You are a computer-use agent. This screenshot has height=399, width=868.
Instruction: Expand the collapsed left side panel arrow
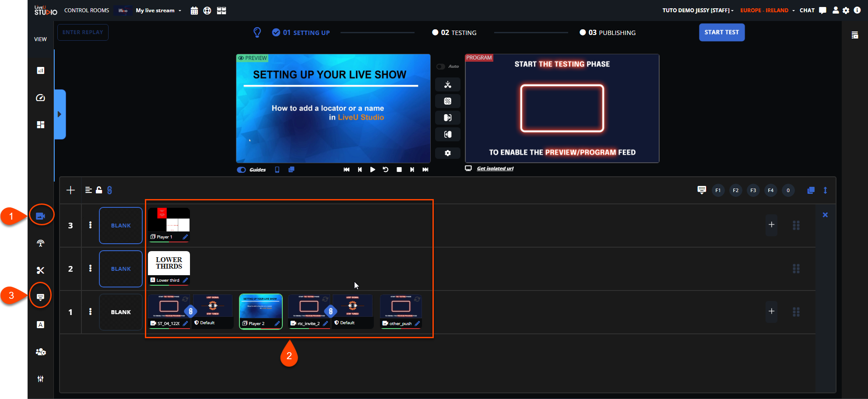point(60,114)
